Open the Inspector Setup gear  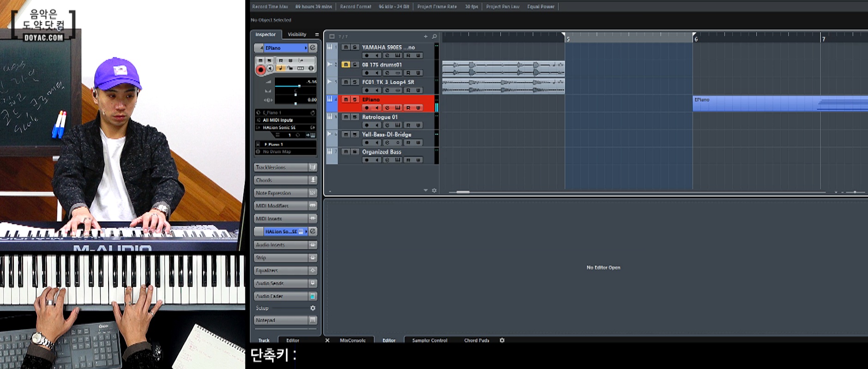point(313,308)
